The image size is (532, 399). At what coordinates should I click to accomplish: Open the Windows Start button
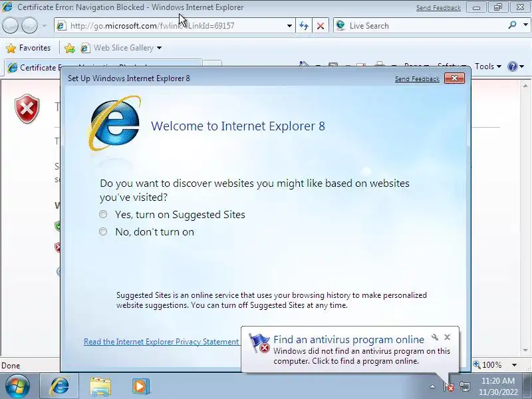tap(17, 386)
